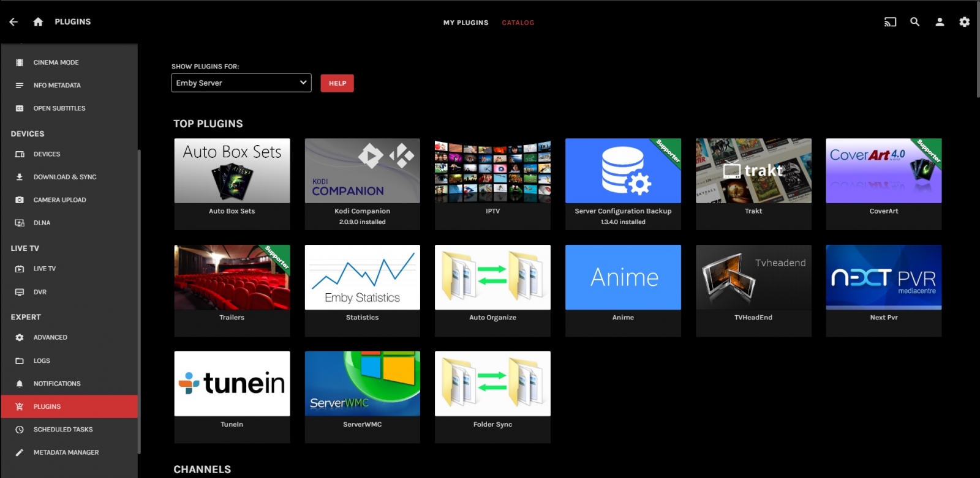Screen dimensions: 980x478
Task: Open the TuneIn plugin card
Action: pyautogui.click(x=232, y=397)
